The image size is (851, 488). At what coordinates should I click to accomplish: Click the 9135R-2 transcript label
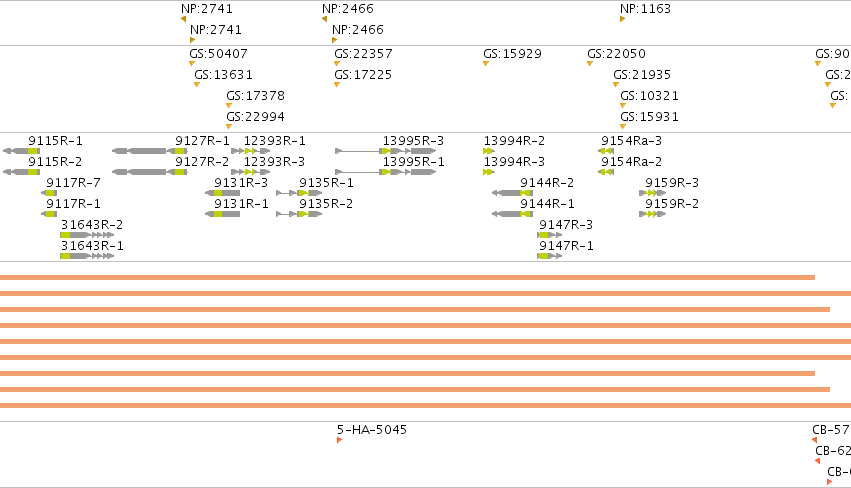point(326,204)
